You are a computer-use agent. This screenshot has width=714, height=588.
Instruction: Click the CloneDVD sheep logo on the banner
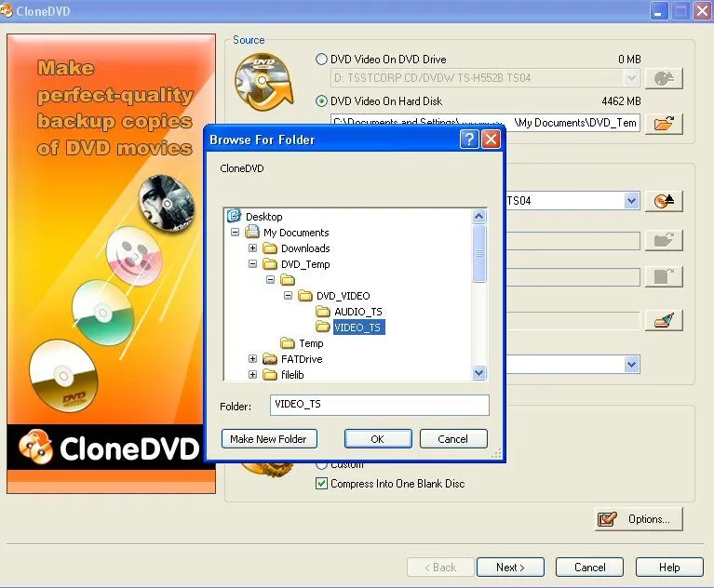35,448
